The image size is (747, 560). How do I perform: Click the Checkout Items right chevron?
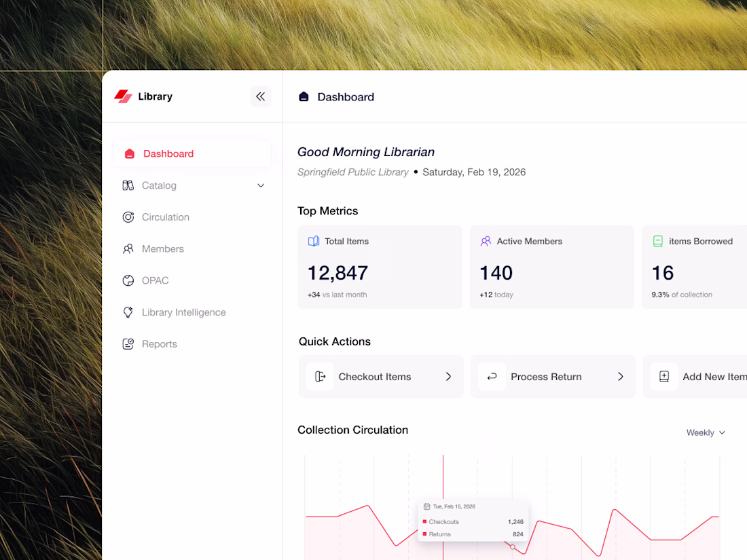click(448, 377)
